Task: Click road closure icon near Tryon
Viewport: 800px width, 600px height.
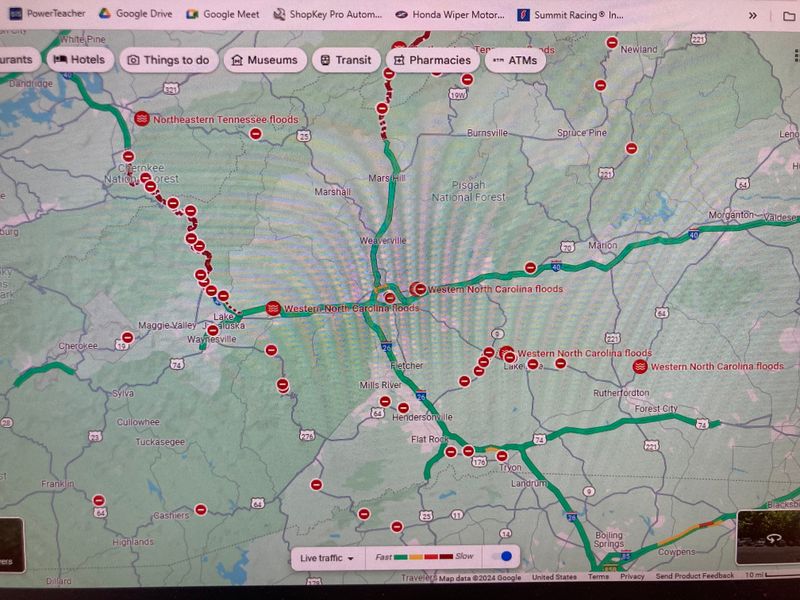Action: click(502, 456)
